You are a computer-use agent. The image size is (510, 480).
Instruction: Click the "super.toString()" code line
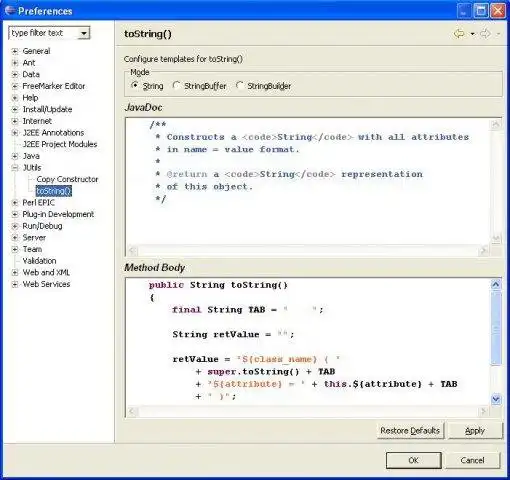265,372
